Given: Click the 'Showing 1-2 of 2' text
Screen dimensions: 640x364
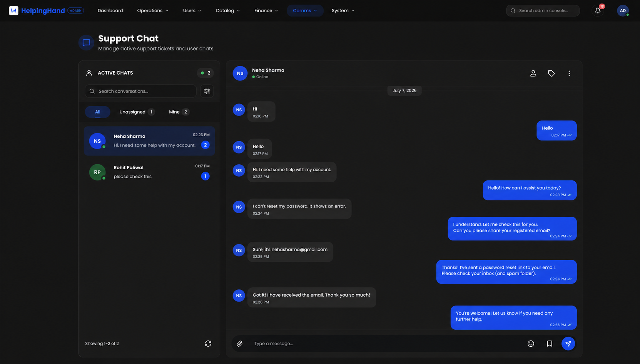Looking at the screenshot, I should [x=102, y=344].
